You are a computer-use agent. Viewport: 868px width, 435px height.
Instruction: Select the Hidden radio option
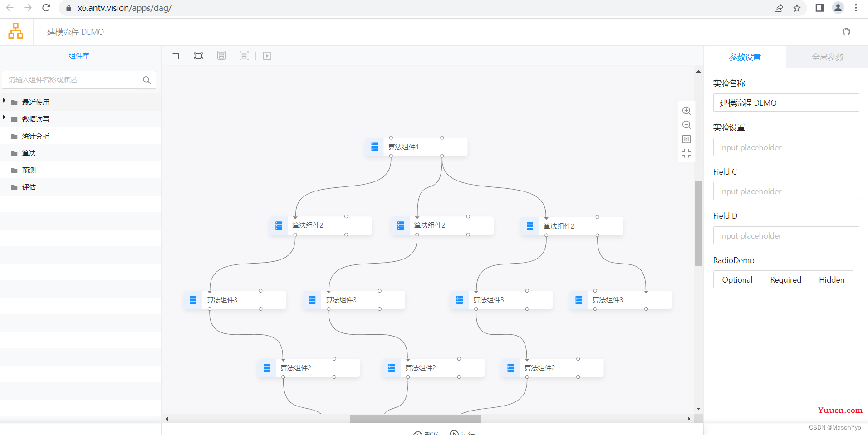click(x=832, y=279)
